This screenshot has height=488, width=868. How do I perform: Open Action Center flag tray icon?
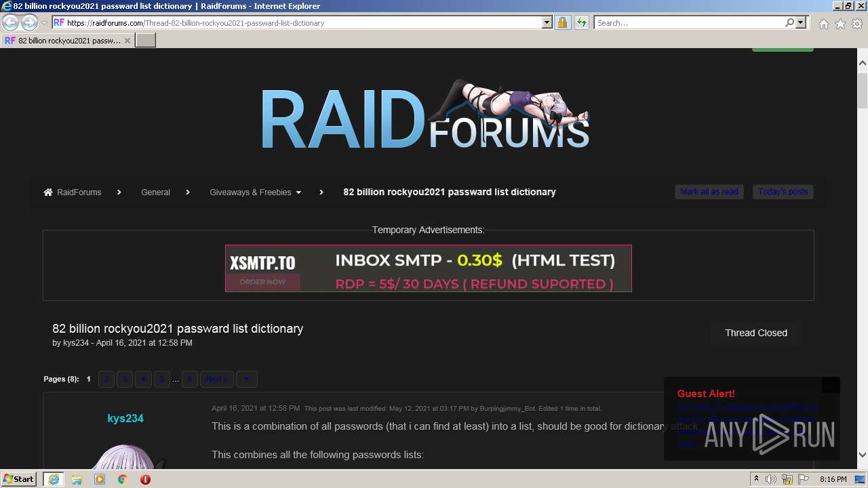804,479
